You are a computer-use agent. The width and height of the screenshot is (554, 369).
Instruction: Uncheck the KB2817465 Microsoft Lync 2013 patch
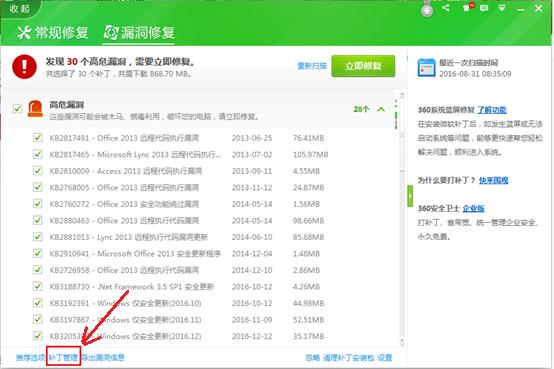coord(37,154)
